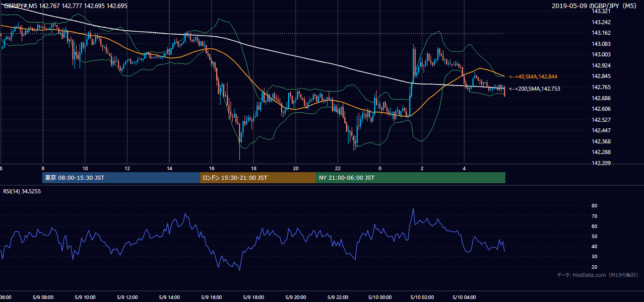Click hour label 0 under price chart
This screenshot has height=302, width=644.
[x=380, y=168]
